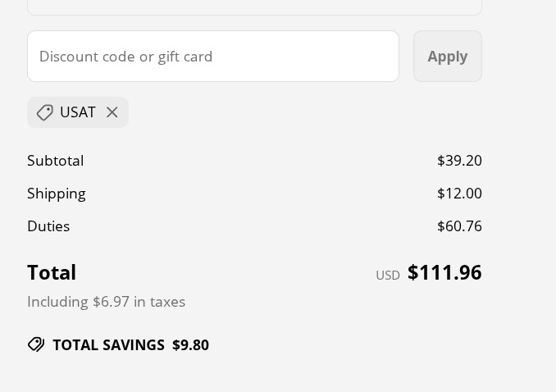The height and width of the screenshot is (392, 556).
Task: Click the $39.20 subtotal amount
Action: [x=459, y=161]
